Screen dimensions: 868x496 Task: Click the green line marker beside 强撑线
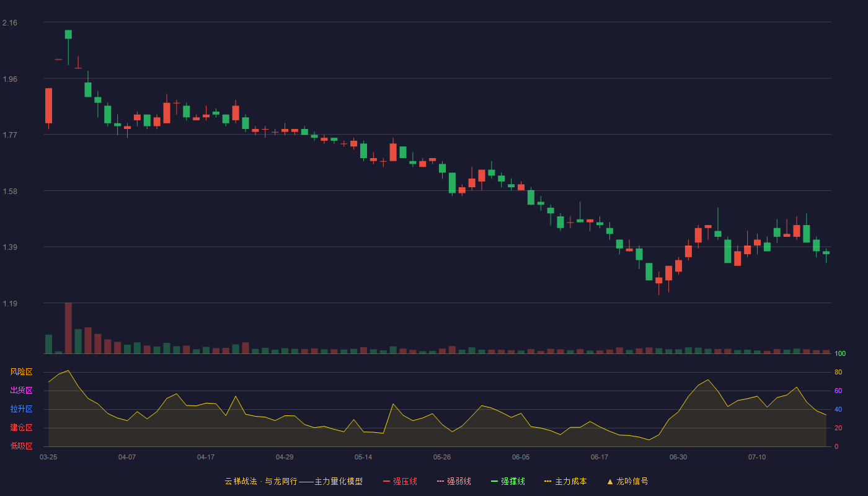494,481
